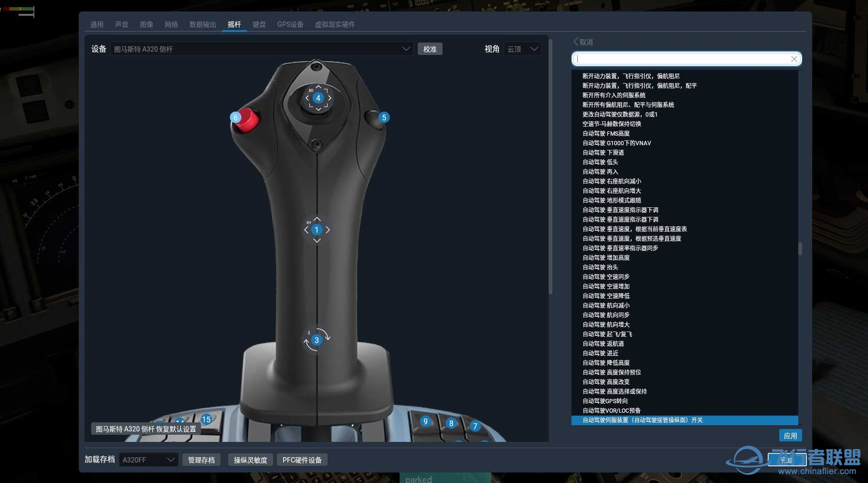Screen dimensions: 868x483
Task: Open PFC硬件设备 settings
Action: 302,460
